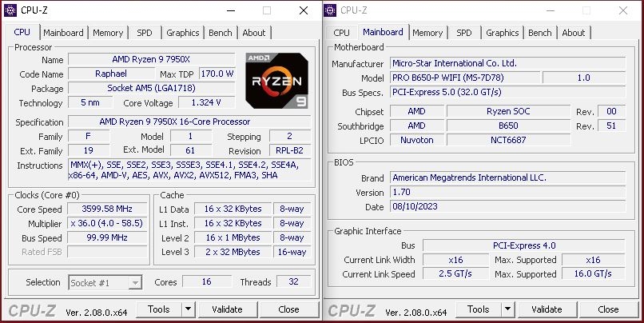Open About tab in left CPU-Z window
644x323 pixels.
coord(254,33)
